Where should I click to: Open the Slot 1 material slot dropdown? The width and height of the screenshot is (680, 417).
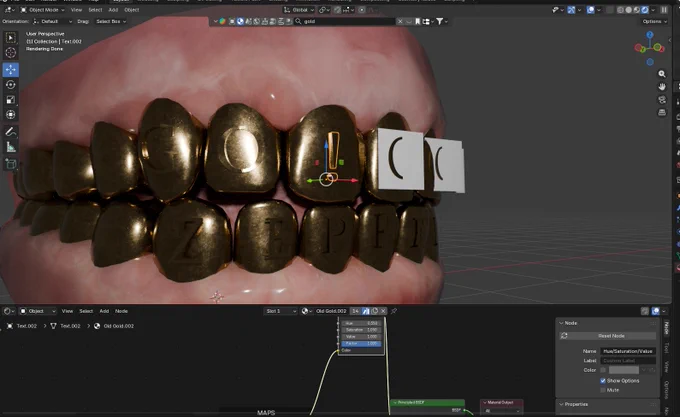point(281,311)
